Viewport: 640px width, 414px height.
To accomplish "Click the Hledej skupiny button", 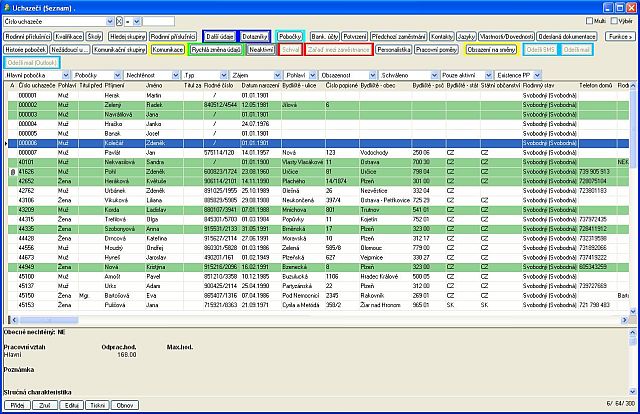I will pos(127,37).
